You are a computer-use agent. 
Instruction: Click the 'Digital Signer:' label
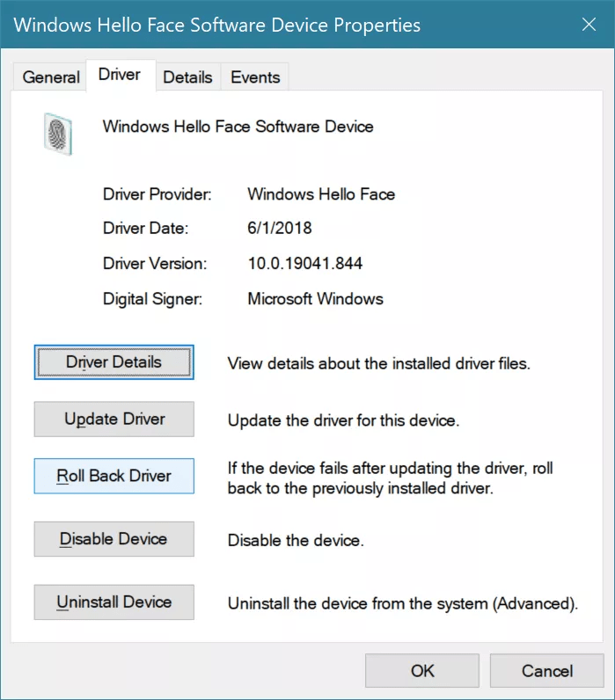point(153,299)
